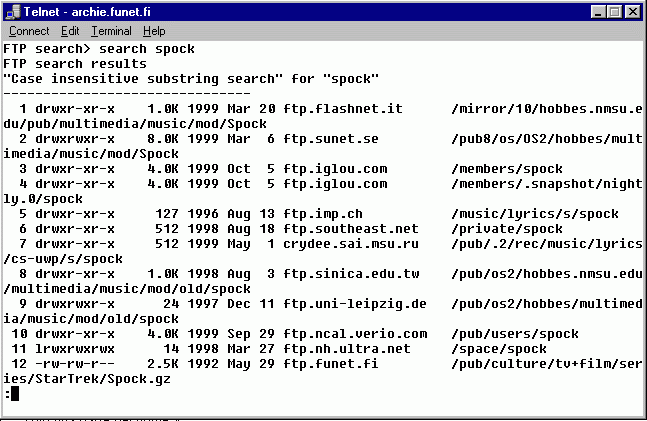Viewport: 647px width, 421px height.
Task: Click the wrapped text /cs-uwp/s/spock
Action: coord(63,259)
